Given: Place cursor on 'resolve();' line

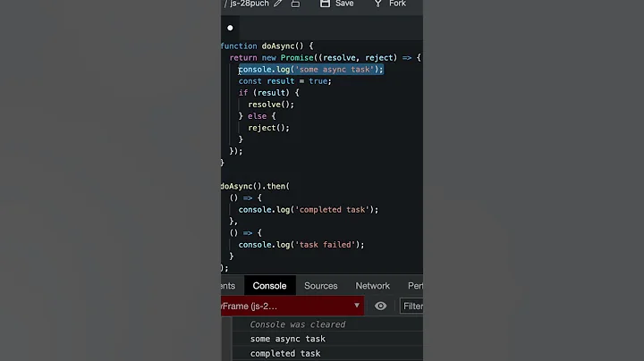Looking at the screenshot, I should [271, 105].
